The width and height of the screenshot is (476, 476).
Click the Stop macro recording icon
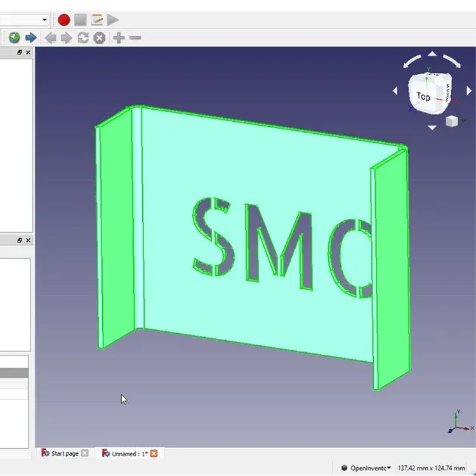click(x=80, y=20)
